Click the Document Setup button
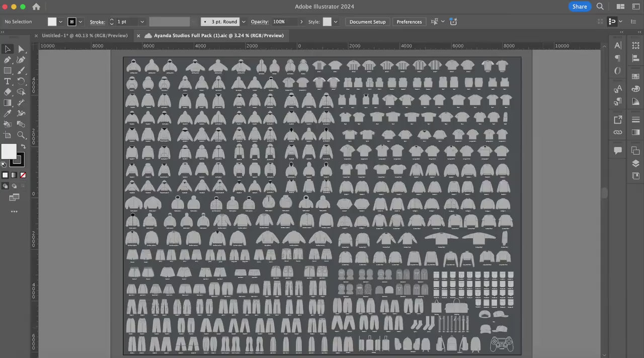The image size is (644, 358). pyautogui.click(x=367, y=22)
